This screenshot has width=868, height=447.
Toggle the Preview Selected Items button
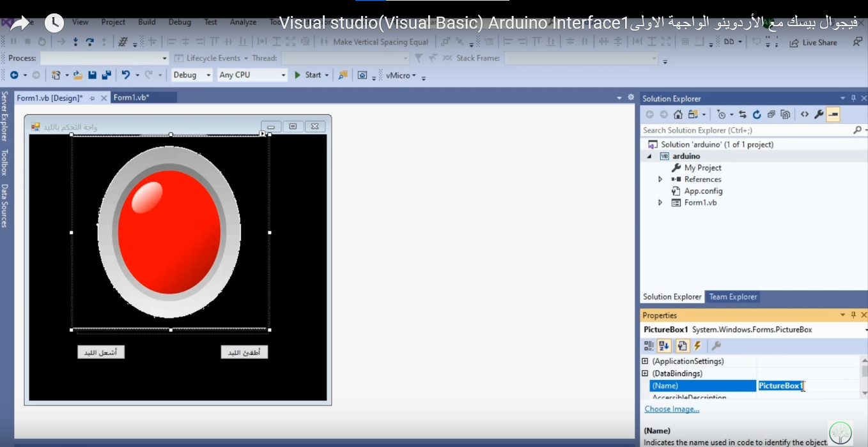point(833,114)
